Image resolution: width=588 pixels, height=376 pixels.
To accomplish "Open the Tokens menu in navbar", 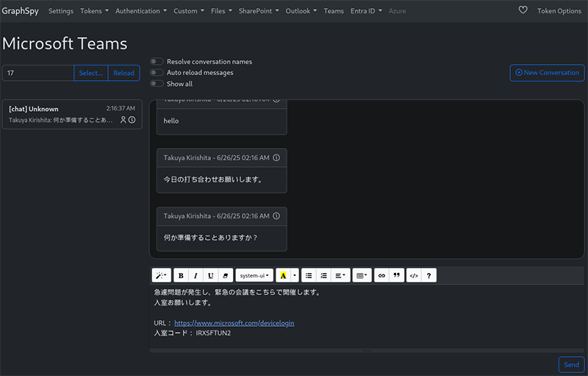I will pos(94,11).
